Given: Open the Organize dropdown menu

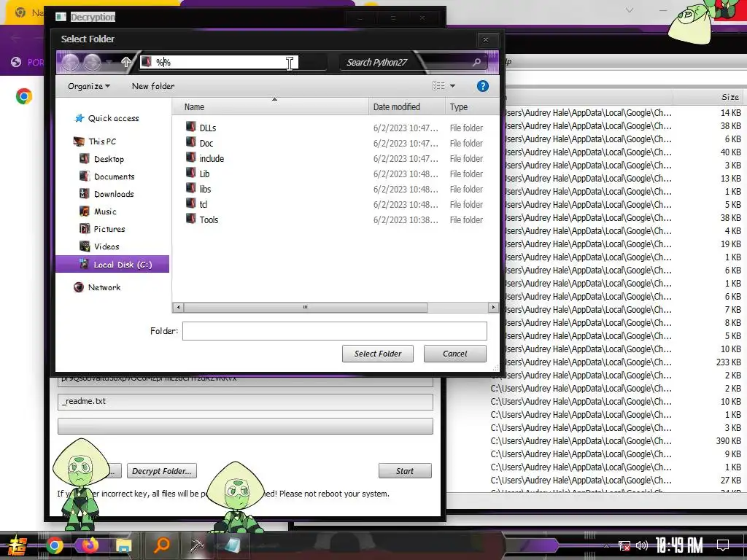Looking at the screenshot, I should click(88, 86).
